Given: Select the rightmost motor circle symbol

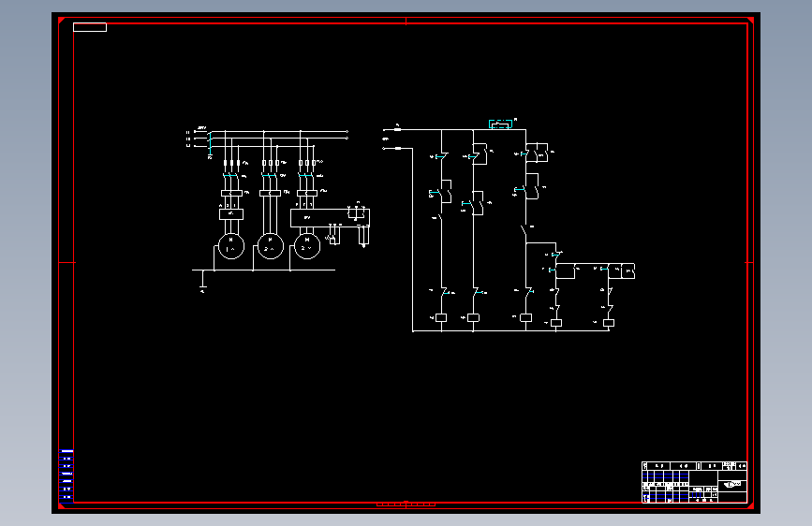Looking at the screenshot, I should [307, 246].
